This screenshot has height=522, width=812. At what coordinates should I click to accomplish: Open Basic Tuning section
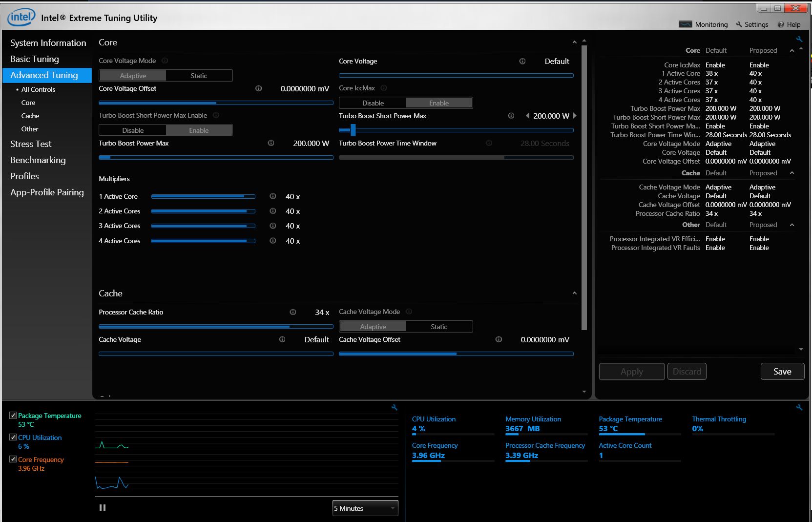(35, 59)
